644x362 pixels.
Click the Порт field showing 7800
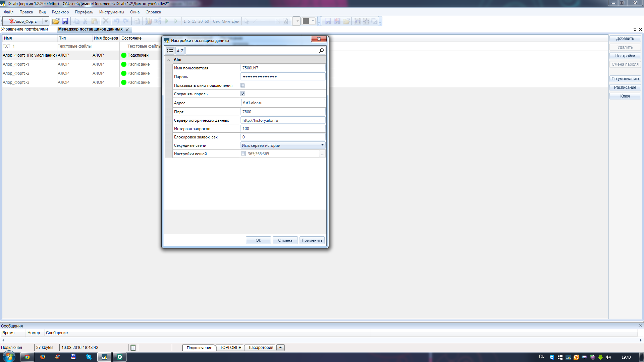click(283, 112)
